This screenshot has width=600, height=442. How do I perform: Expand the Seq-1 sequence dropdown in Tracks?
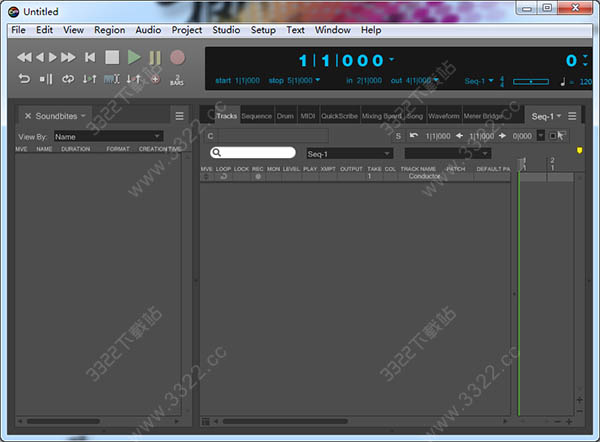click(x=348, y=153)
